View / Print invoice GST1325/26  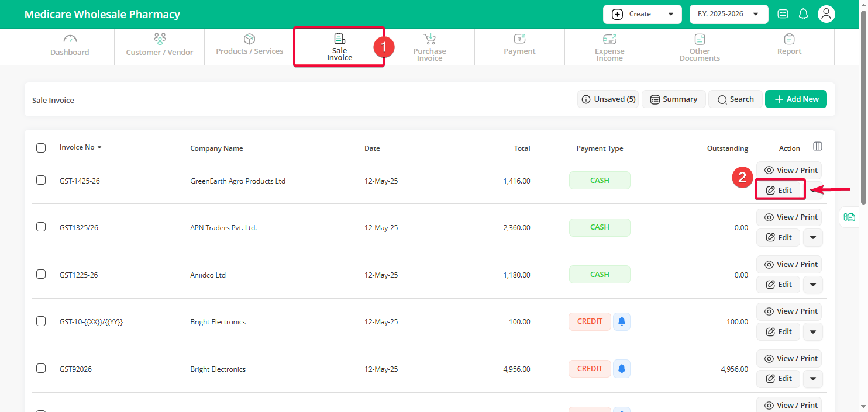(x=789, y=217)
